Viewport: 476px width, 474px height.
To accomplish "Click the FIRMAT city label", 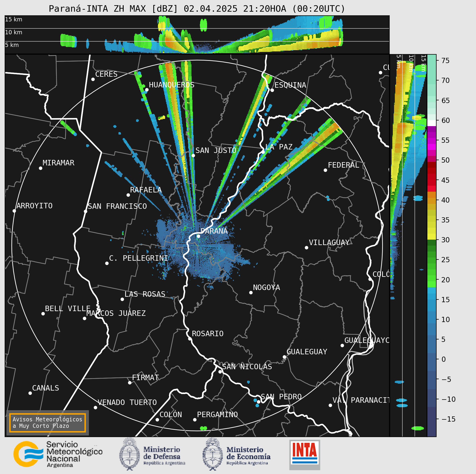I will click(146, 378).
